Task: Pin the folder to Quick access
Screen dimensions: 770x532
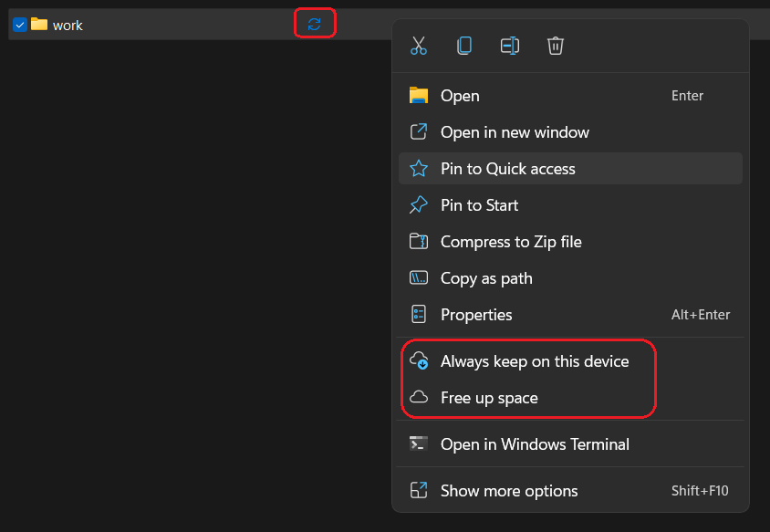Action: tap(506, 168)
